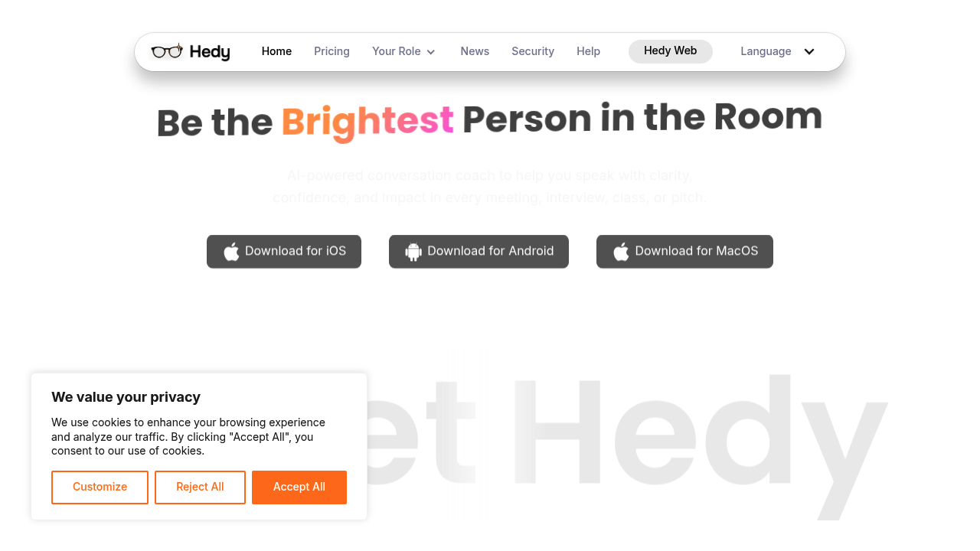The height and width of the screenshot is (551, 980).
Task: Go to the Security page
Action: pyautogui.click(x=533, y=51)
